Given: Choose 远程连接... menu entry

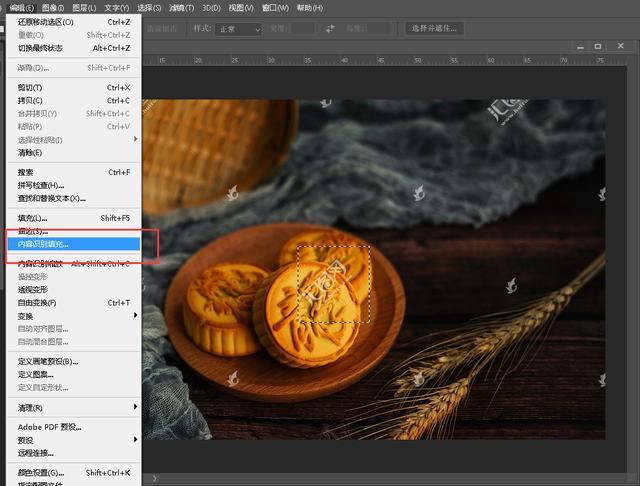Looking at the screenshot, I should point(74,453).
